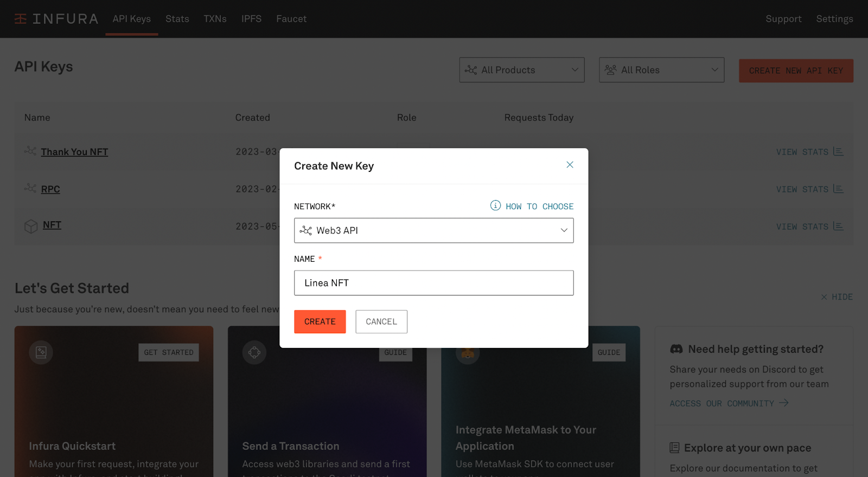This screenshot has height=477, width=868.
Task: Open Settings in the top bar
Action: [835, 19]
